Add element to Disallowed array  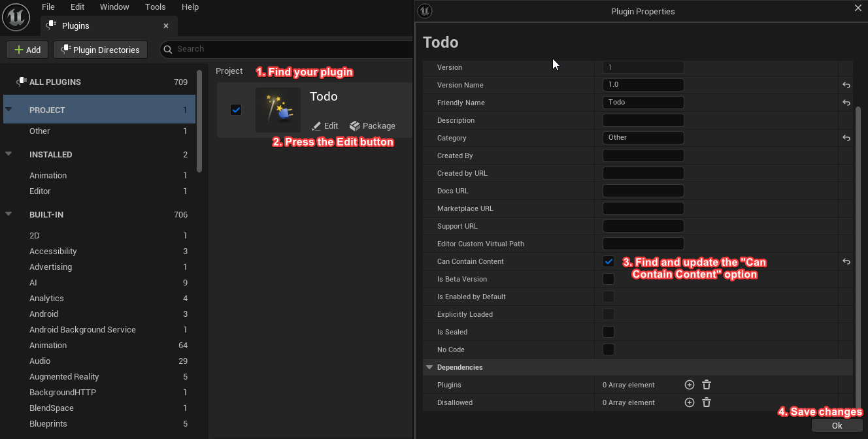pos(689,402)
